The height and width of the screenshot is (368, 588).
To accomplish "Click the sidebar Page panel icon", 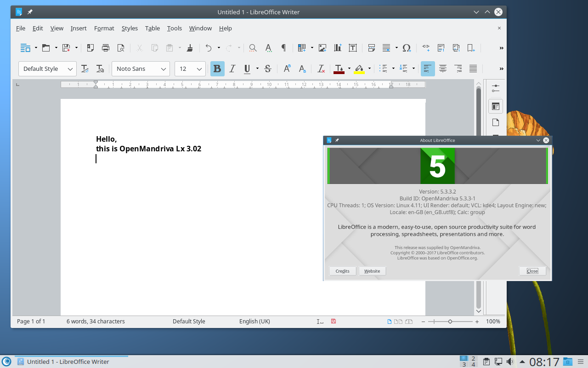I will pyautogui.click(x=496, y=122).
